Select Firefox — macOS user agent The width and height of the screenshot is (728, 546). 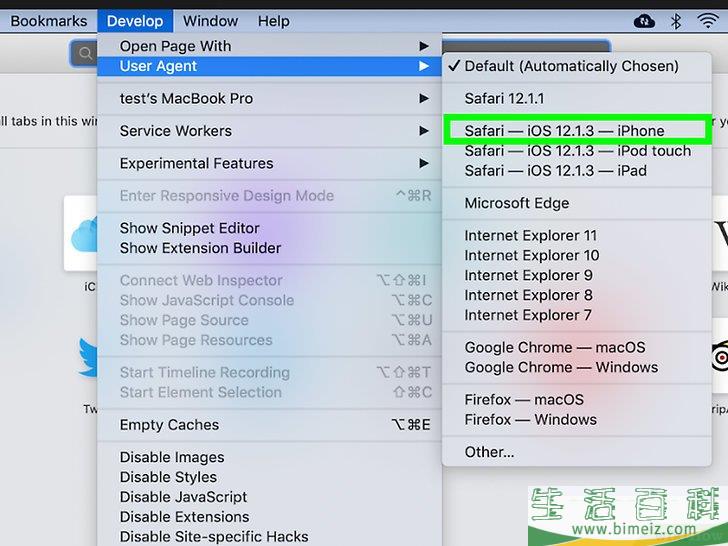(x=577, y=399)
